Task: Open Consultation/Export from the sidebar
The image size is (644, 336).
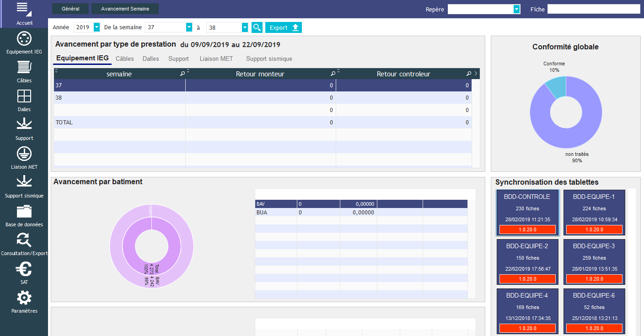Action: pyautogui.click(x=24, y=243)
